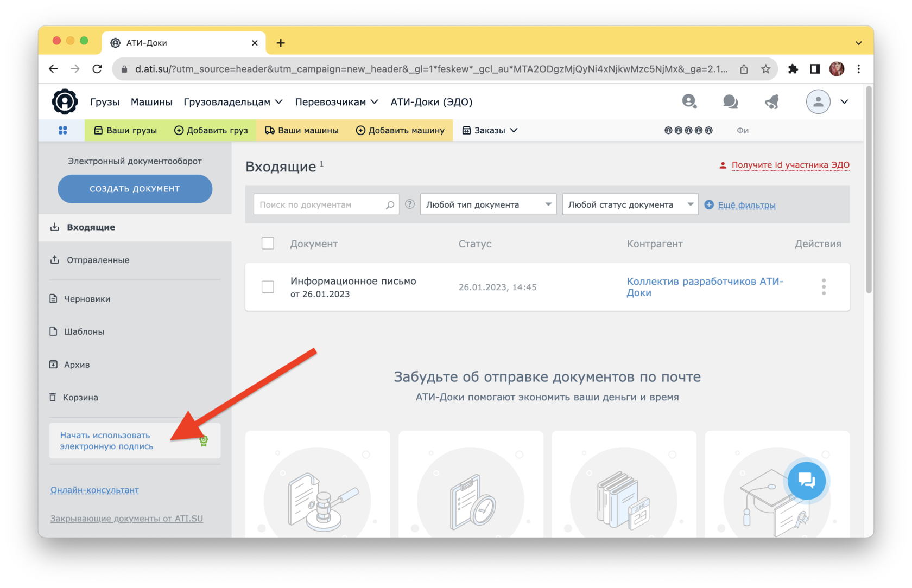Open the megaphone announcements icon
The image size is (912, 588).
pyautogui.click(x=772, y=101)
